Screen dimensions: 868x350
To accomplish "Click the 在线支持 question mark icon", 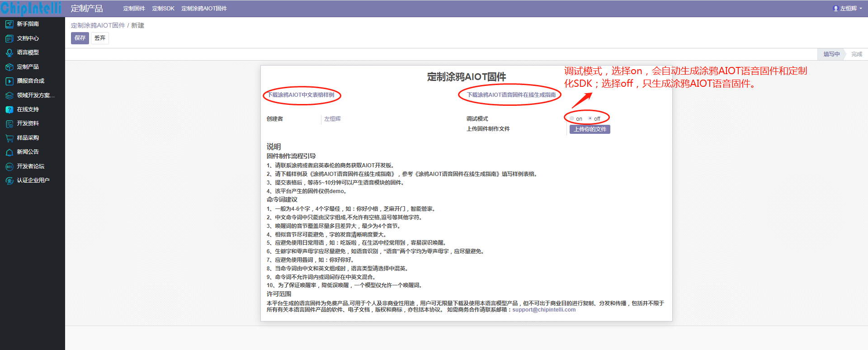I will point(9,109).
